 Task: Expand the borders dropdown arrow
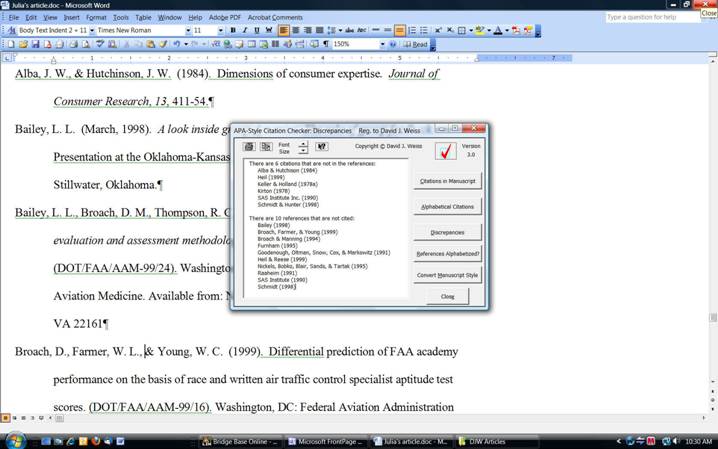[471, 30]
